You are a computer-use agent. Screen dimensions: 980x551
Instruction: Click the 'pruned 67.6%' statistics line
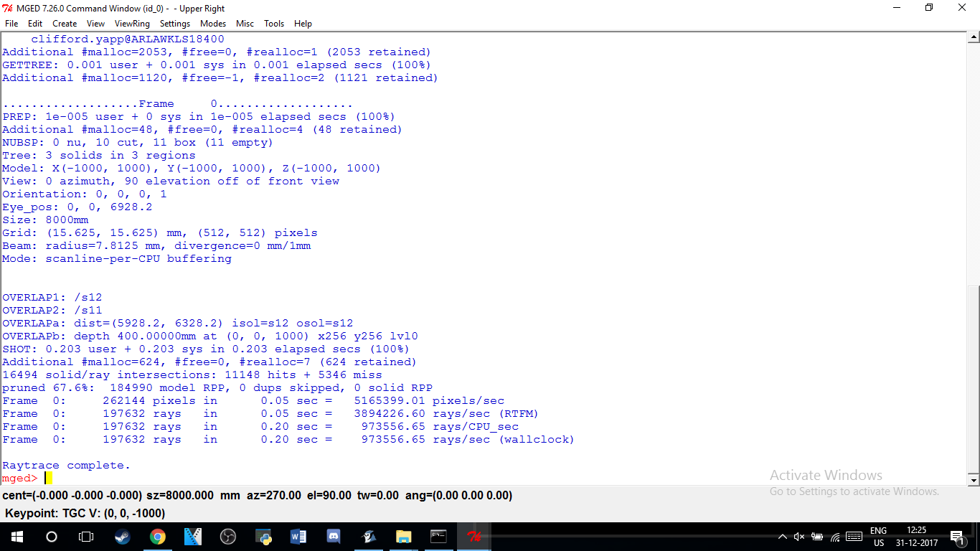217,387
